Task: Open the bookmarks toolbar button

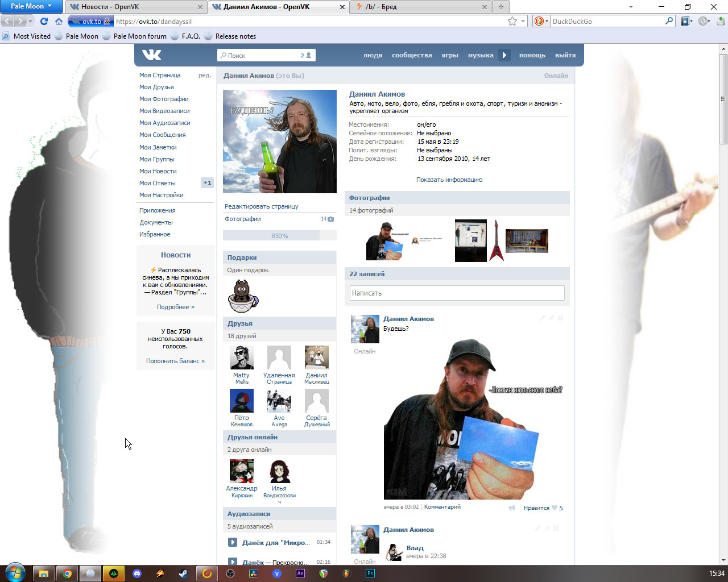Action: pyautogui.click(x=685, y=21)
